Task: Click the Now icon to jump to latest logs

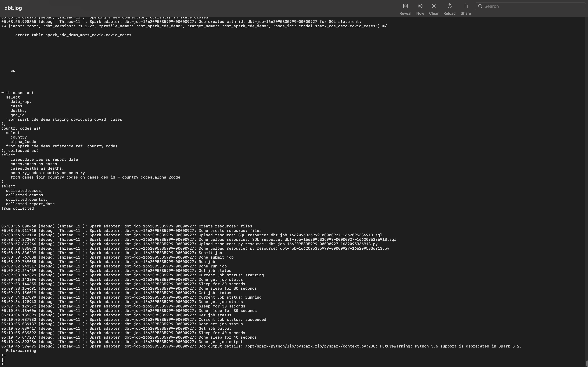Action: (x=420, y=6)
